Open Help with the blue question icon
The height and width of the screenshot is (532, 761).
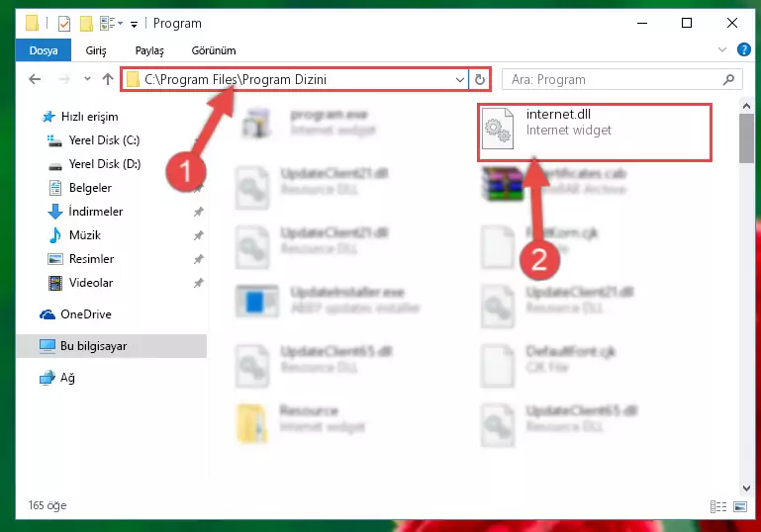pyautogui.click(x=743, y=49)
